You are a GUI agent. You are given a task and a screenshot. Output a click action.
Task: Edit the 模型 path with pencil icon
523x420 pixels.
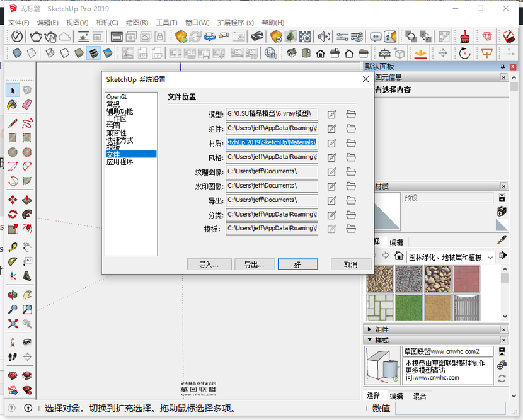(331, 115)
